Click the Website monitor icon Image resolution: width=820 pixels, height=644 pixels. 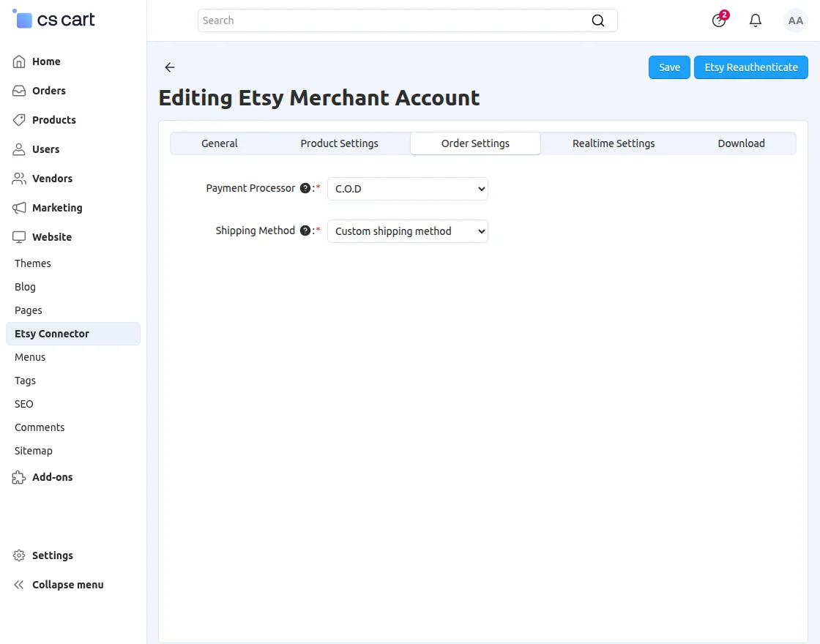tap(19, 237)
